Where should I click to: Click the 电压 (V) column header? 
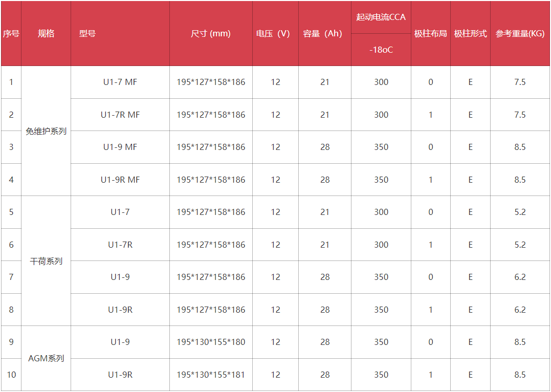(x=275, y=33)
